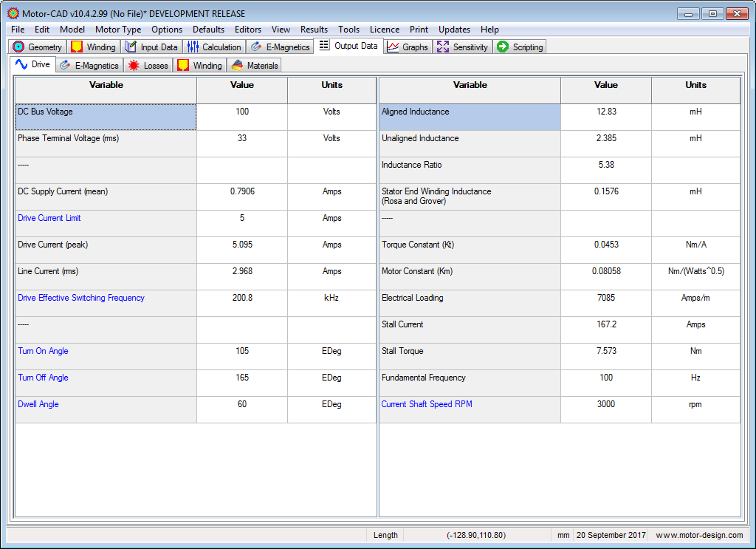This screenshot has width=756, height=549.
Task: Click the top-level E-Magnetics tab's icon
Action: pos(256,47)
